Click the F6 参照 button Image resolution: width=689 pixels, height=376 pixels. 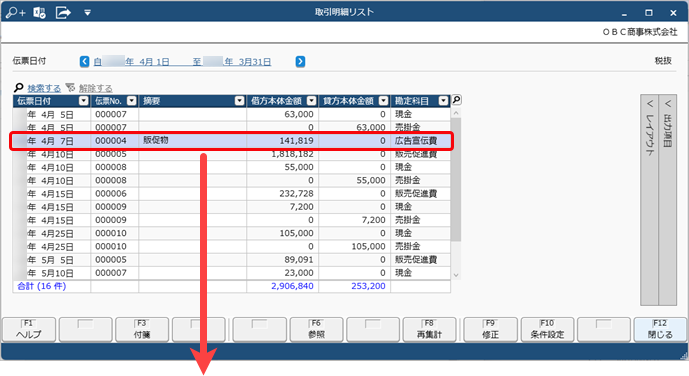[x=316, y=329]
